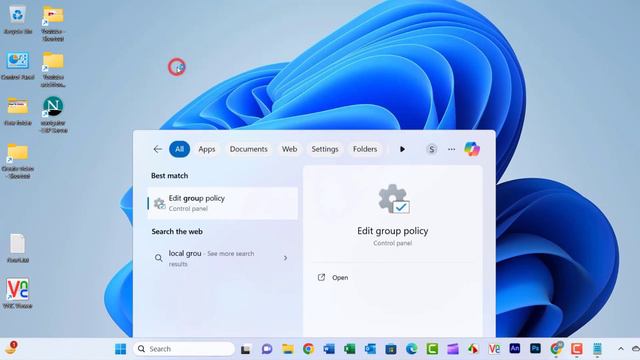Launch Microsoft Edge from the taskbar
Image resolution: width=640 pixels, height=360 pixels.
tap(411, 349)
